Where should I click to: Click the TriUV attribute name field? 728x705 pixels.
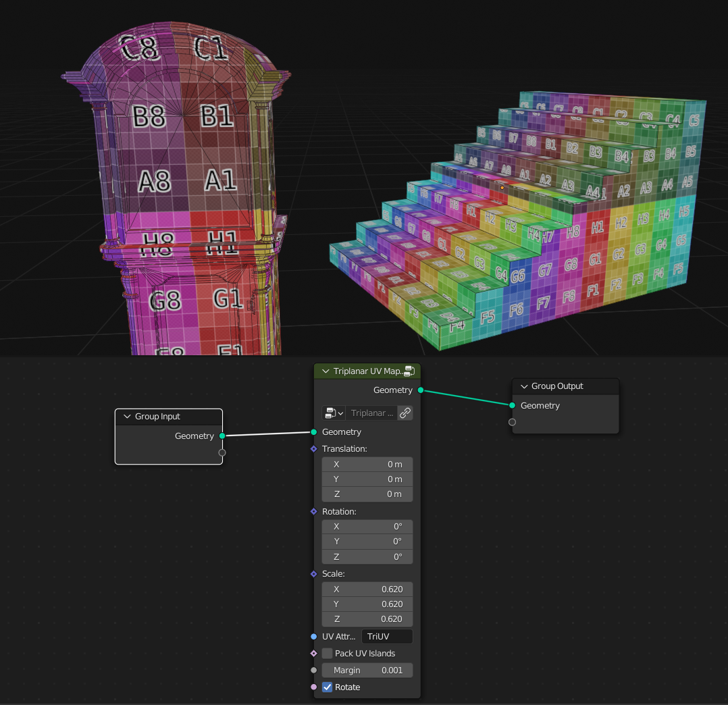click(386, 636)
